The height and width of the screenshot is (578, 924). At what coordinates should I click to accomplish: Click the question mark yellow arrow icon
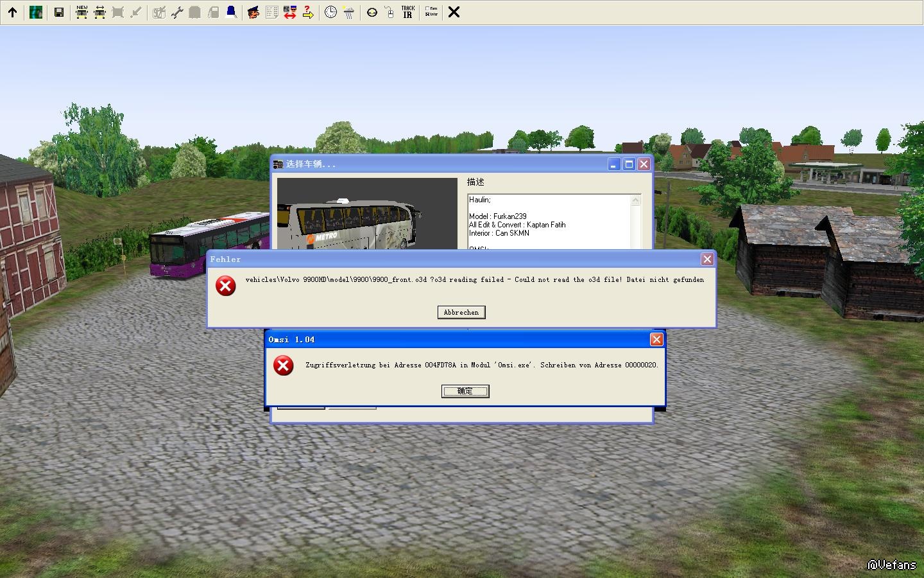(x=308, y=12)
